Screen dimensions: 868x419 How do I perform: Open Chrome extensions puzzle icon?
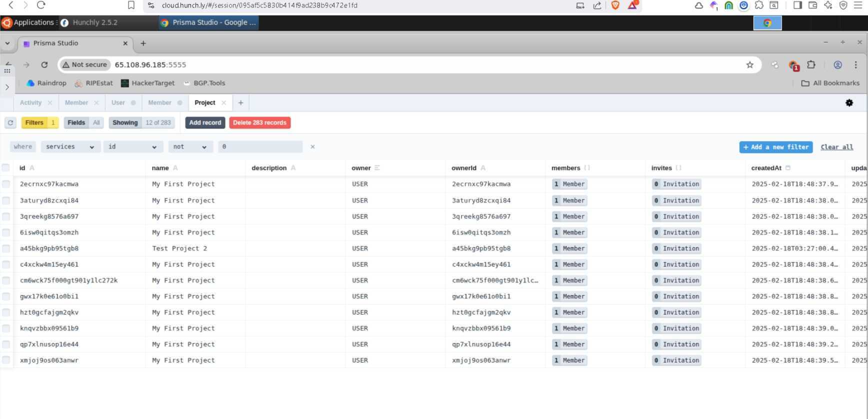(811, 65)
